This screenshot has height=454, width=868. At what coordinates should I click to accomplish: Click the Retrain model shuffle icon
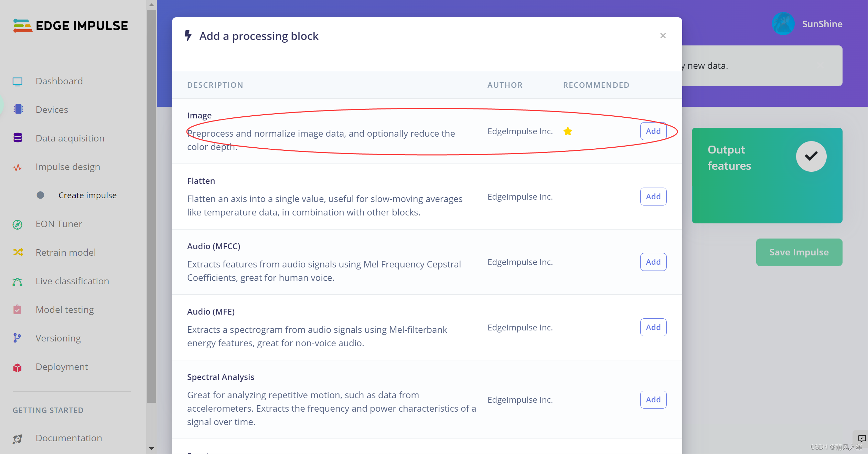18,252
